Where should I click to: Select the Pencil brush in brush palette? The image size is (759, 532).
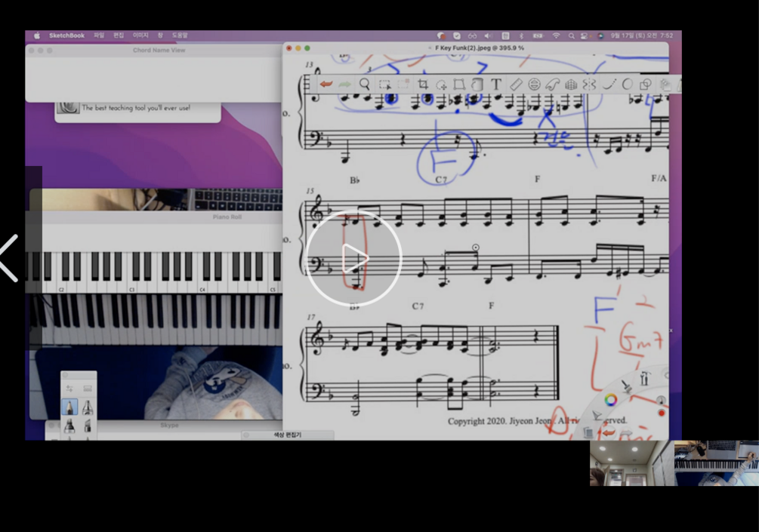click(69, 407)
